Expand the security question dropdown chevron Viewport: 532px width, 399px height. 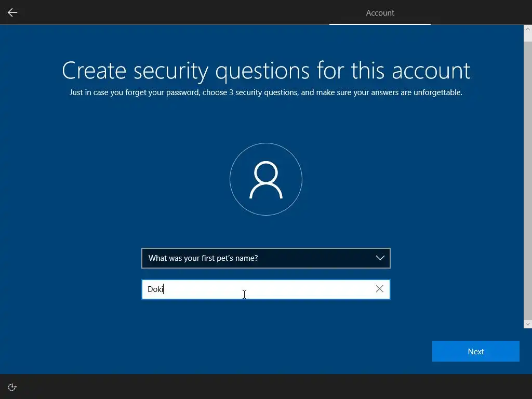pos(380,258)
